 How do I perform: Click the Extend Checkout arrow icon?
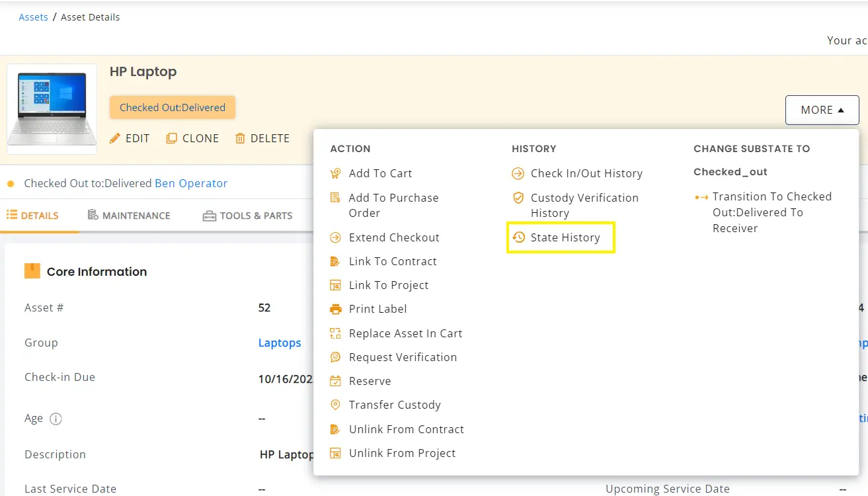click(x=336, y=237)
